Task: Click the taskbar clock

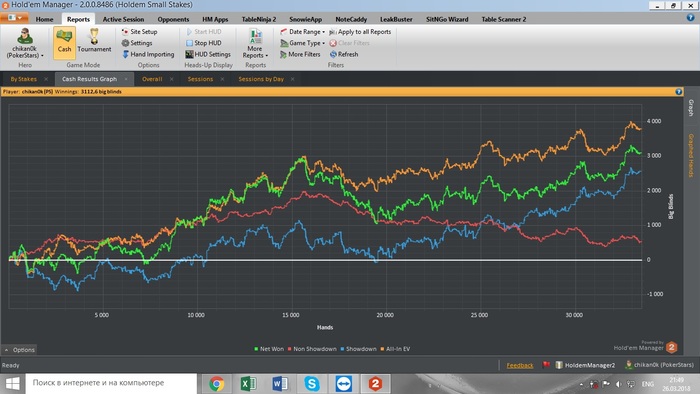Action: pos(676,384)
